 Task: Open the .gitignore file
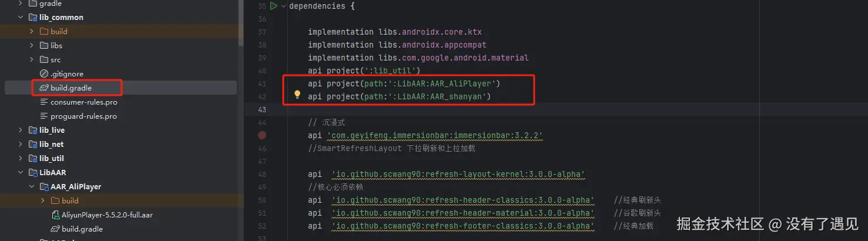66,73
